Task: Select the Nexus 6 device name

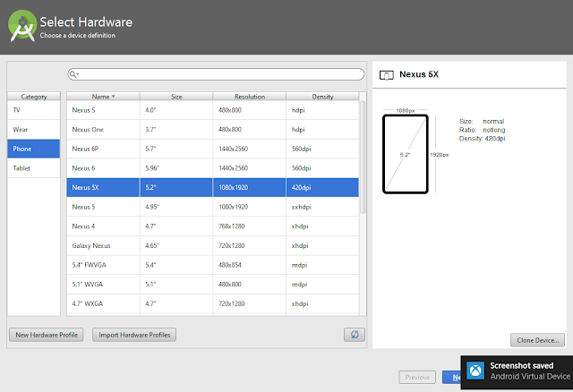Action: (x=83, y=168)
